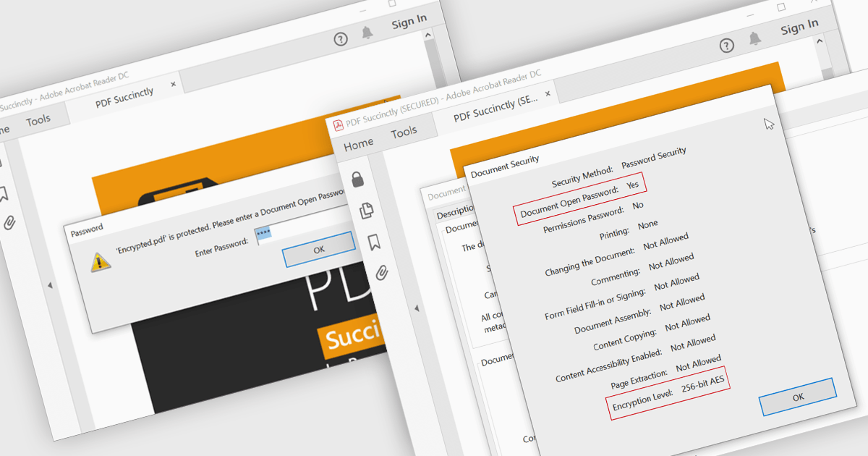Open notifications bell in right Acrobat window

tap(754, 38)
